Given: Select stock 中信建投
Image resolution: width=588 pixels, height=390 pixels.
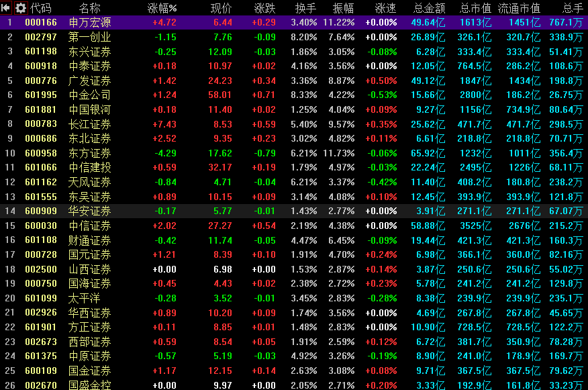Looking at the screenshot, I should pos(90,167).
